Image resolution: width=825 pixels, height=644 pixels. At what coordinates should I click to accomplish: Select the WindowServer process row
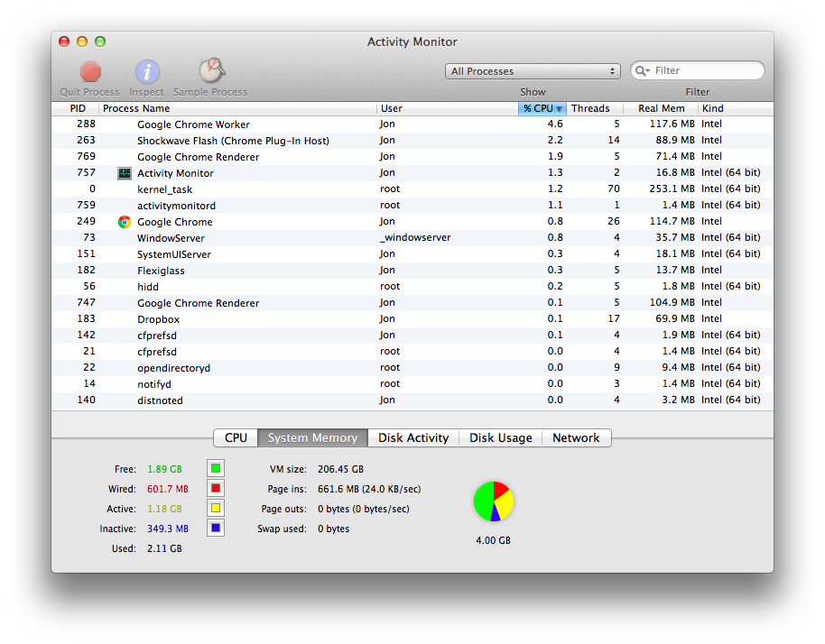pos(412,237)
